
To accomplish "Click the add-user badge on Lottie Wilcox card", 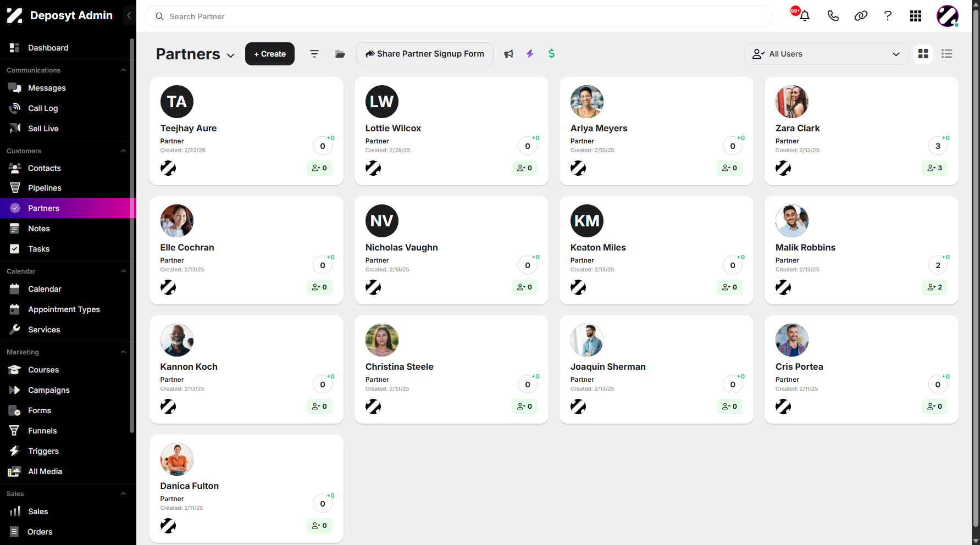I will tap(524, 168).
